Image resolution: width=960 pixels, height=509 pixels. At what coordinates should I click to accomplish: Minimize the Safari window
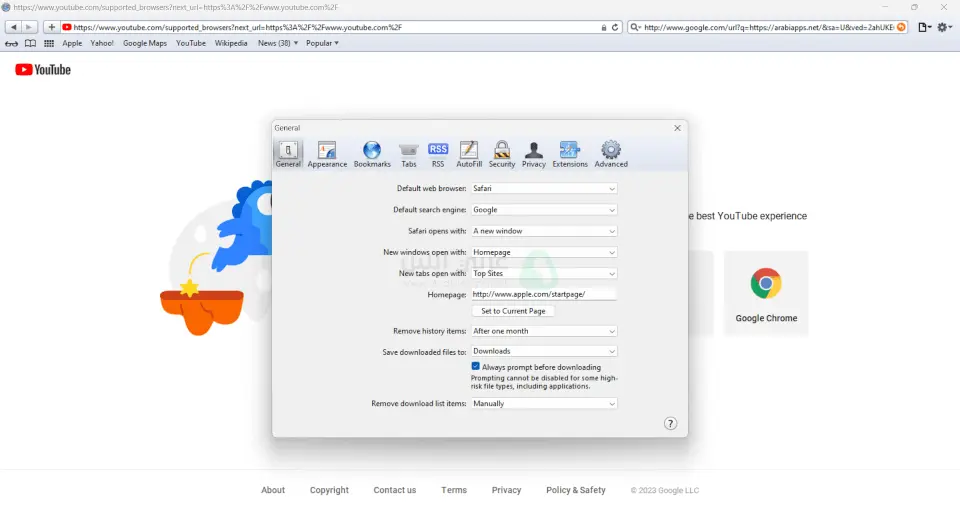click(x=885, y=7)
